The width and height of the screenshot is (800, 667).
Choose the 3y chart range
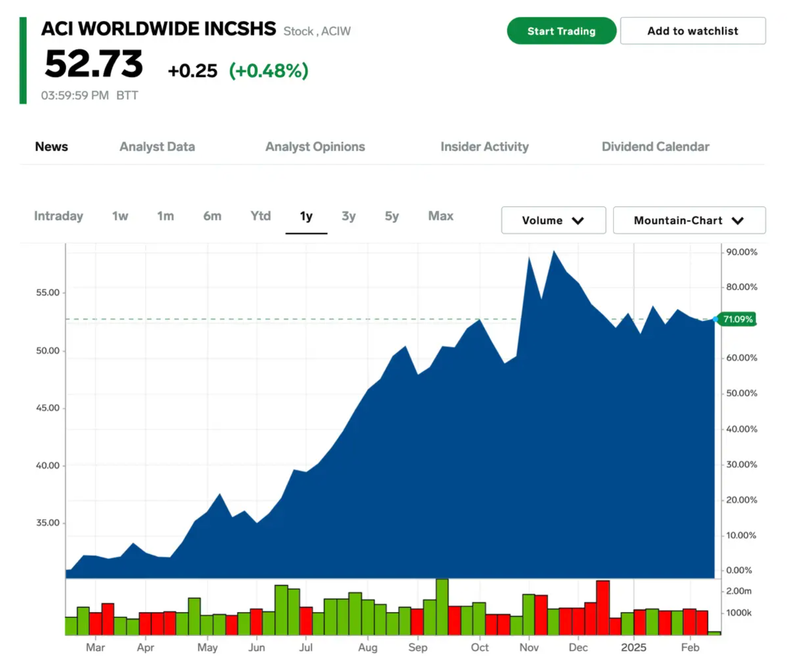click(348, 216)
